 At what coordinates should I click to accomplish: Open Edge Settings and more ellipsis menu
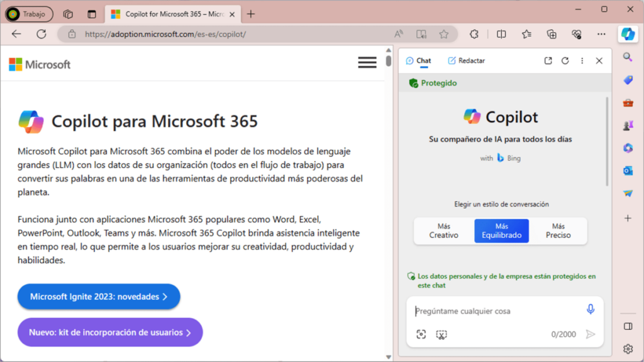[602, 34]
